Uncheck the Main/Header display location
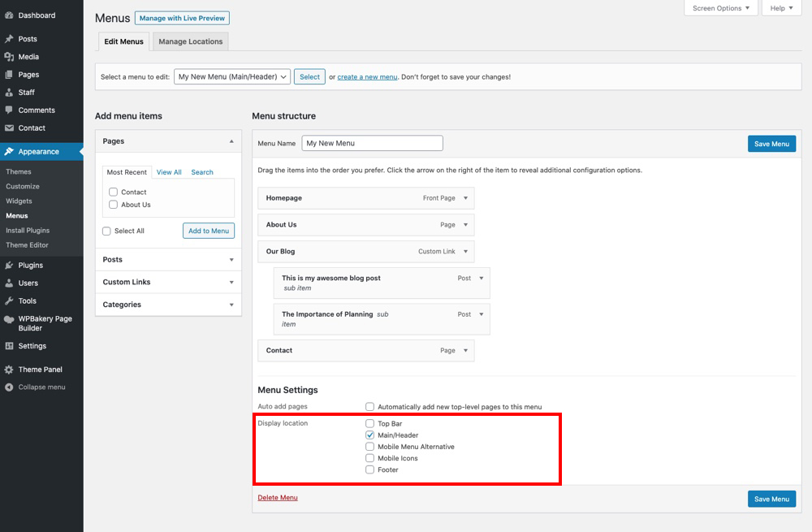Viewport: 812px width, 532px height. pyautogui.click(x=369, y=435)
